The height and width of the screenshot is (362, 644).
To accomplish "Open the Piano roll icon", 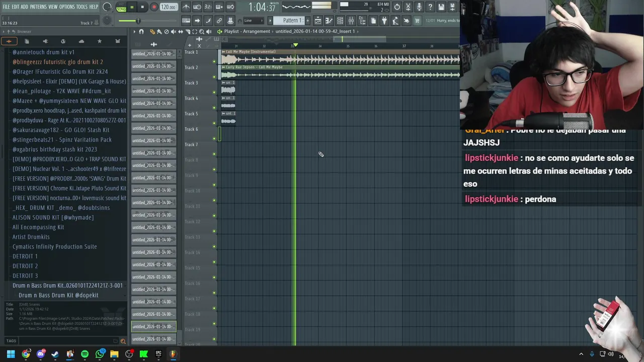I will pos(329,21).
